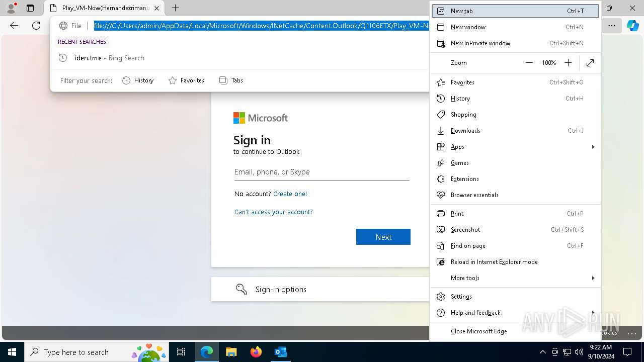Decrease zoom with minus button

[529, 63]
